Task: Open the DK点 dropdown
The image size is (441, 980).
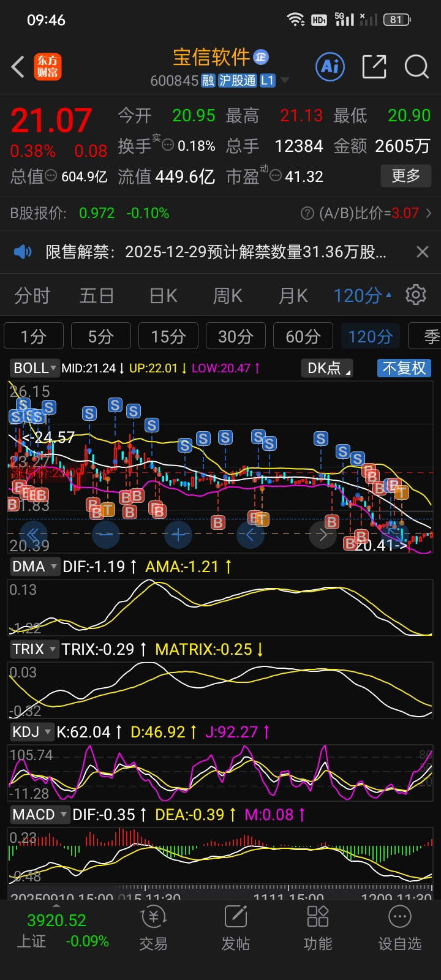Action: 327,368
